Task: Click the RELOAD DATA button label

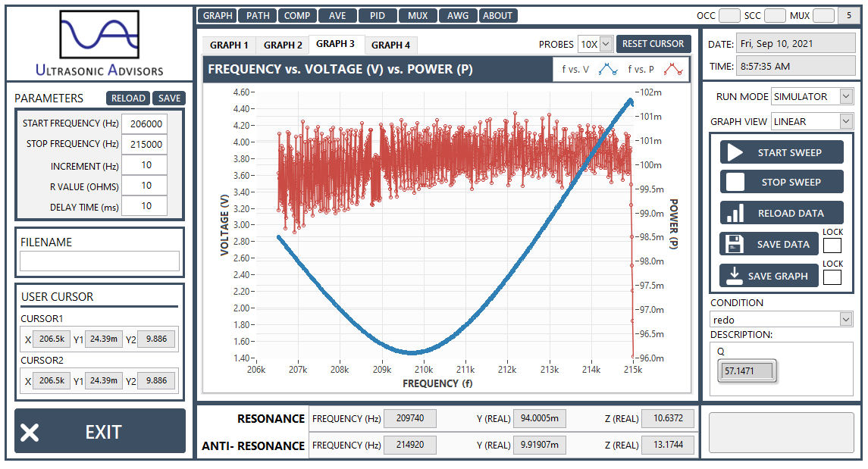Action: click(x=791, y=213)
